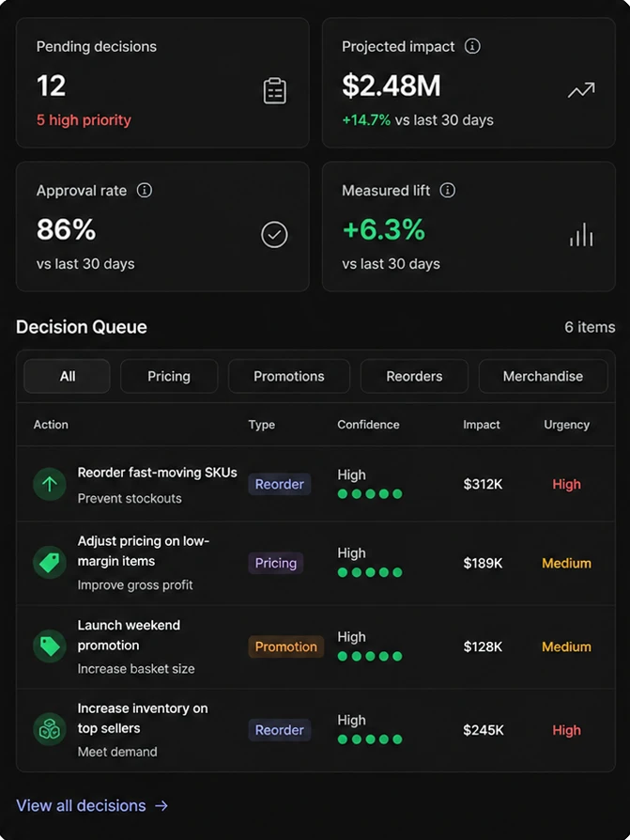The width and height of the screenshot is (630, 840).
Task: Click the checkmark circle icon in Approval rate
Action: 274,235
